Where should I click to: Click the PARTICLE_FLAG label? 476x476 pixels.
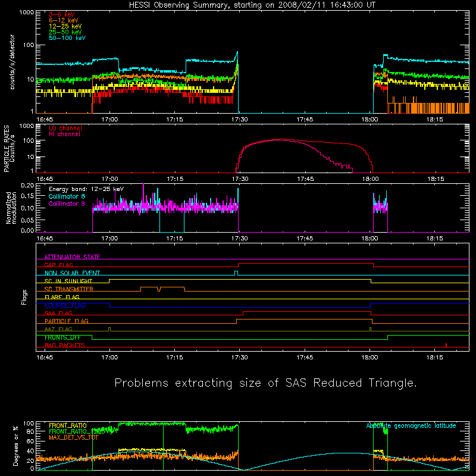point(66,321)
